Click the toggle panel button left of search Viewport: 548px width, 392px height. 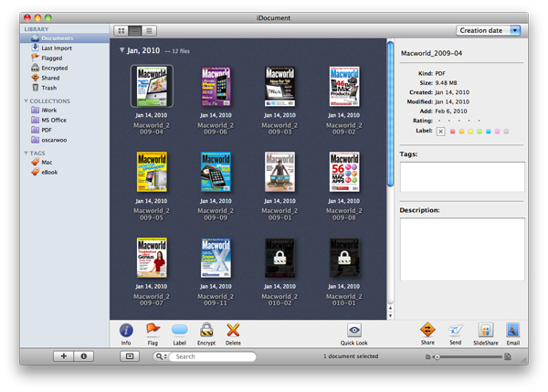[130, 356]
